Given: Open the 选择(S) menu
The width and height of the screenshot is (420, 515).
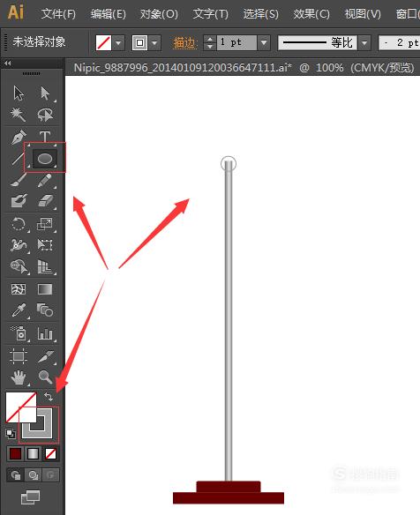Looking at the screenshot, I should click(x=260, y=14).
